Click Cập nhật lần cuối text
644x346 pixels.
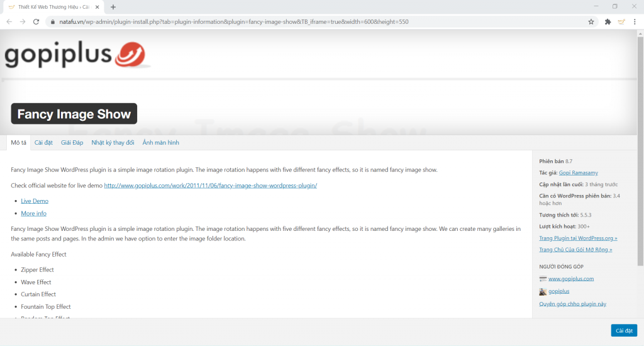point(579,184)
